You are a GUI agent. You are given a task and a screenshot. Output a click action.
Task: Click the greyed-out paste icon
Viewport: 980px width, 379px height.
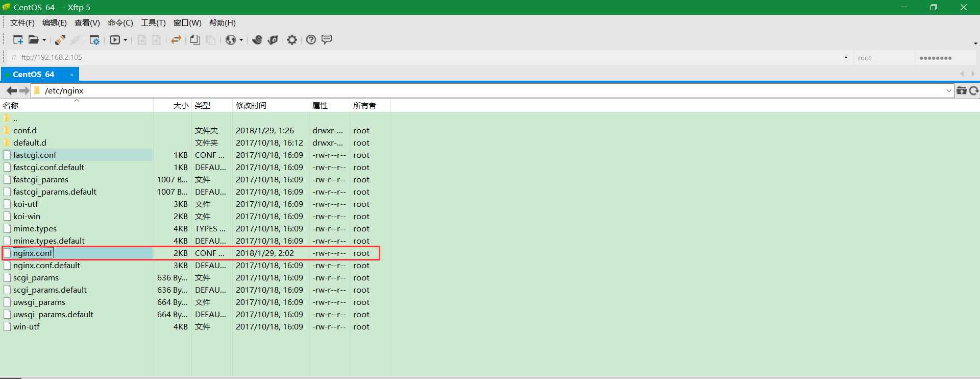211,40
